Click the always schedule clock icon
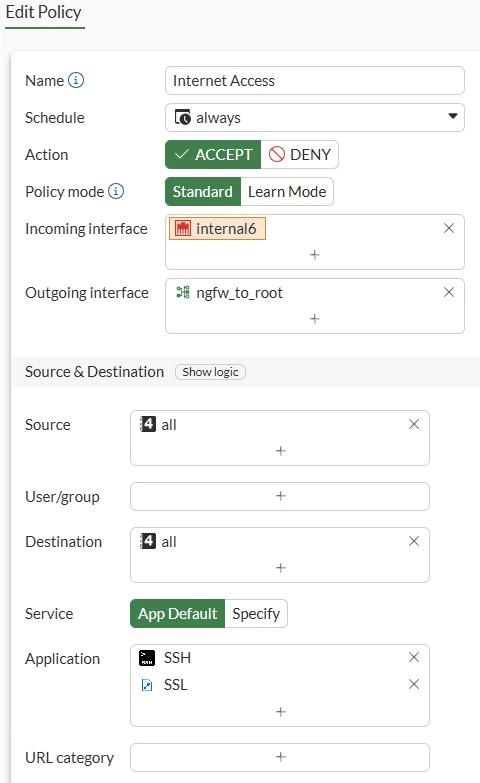This screenshot has height=783, width=480. click(182, 117)
